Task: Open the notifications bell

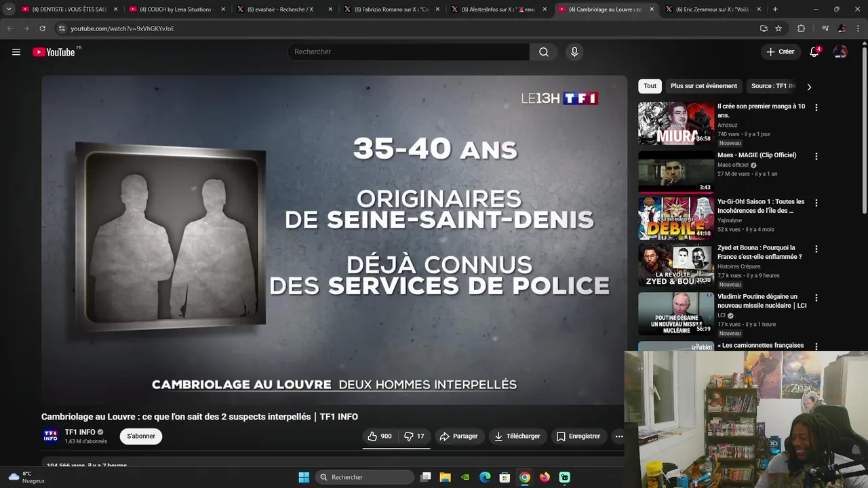Action: 814,52
